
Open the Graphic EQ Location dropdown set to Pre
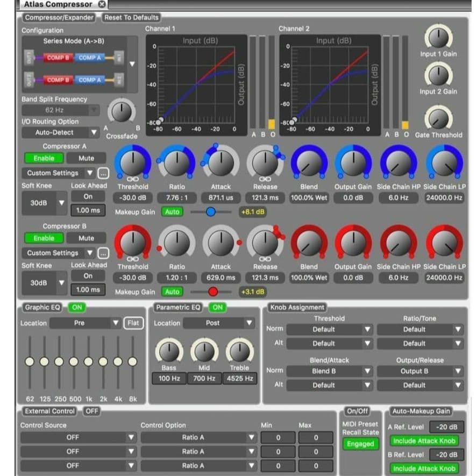tap(86, 322)
